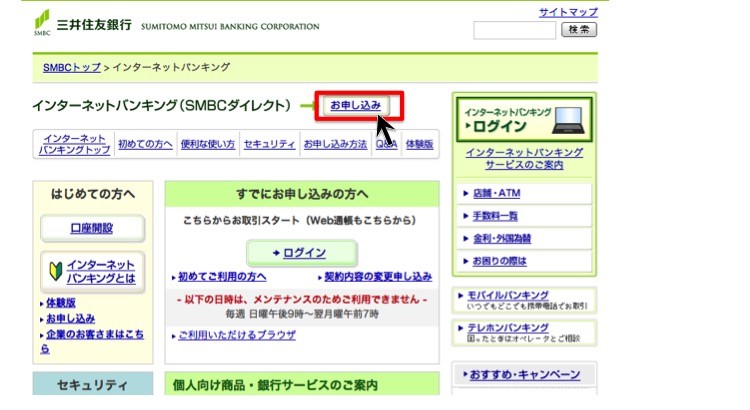Click the 口座開設 button

pyautogui.click(x=92, y=228)
